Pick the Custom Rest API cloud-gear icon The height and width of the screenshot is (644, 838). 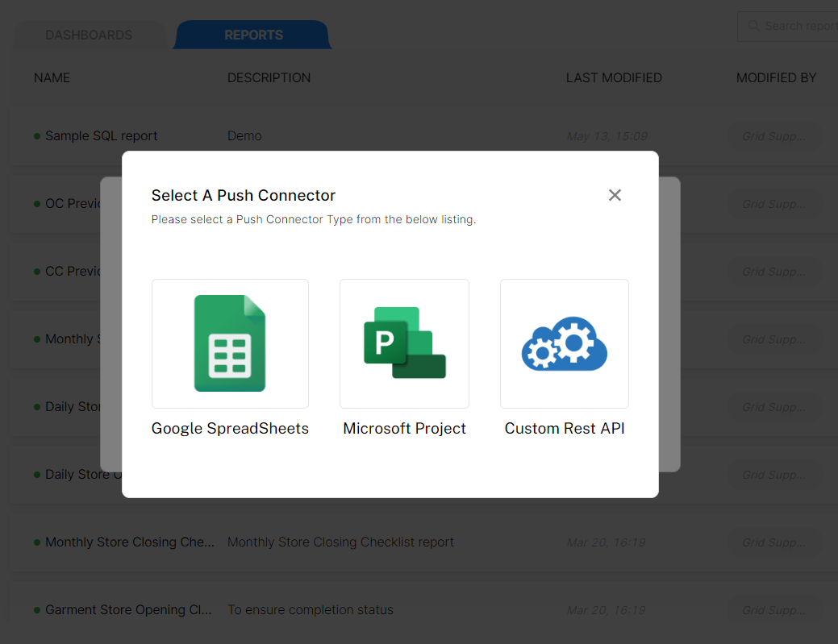[564, 343]
